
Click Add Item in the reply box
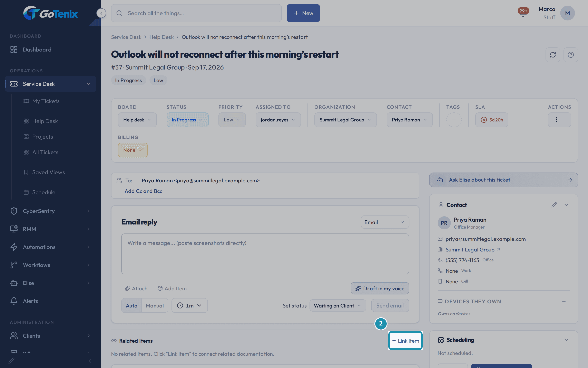[172, 288]
